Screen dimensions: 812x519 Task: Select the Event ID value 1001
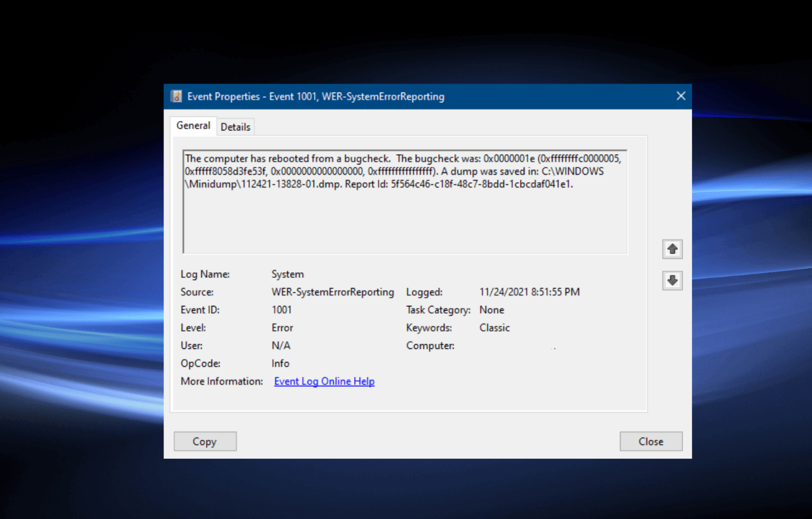(x=282, y=310)
